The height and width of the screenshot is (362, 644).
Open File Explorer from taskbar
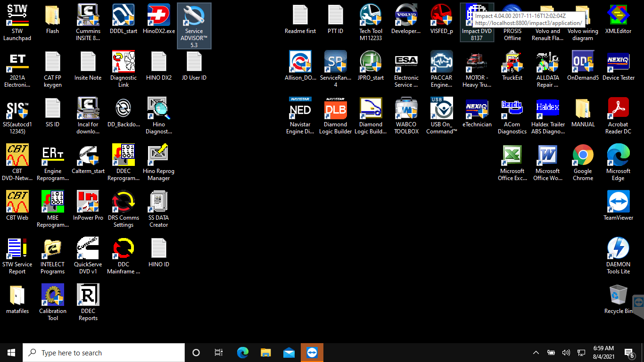point(266,353)
